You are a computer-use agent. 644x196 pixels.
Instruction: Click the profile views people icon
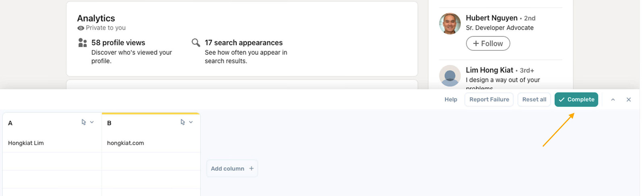pyautogui.click(x=83, y=43)
